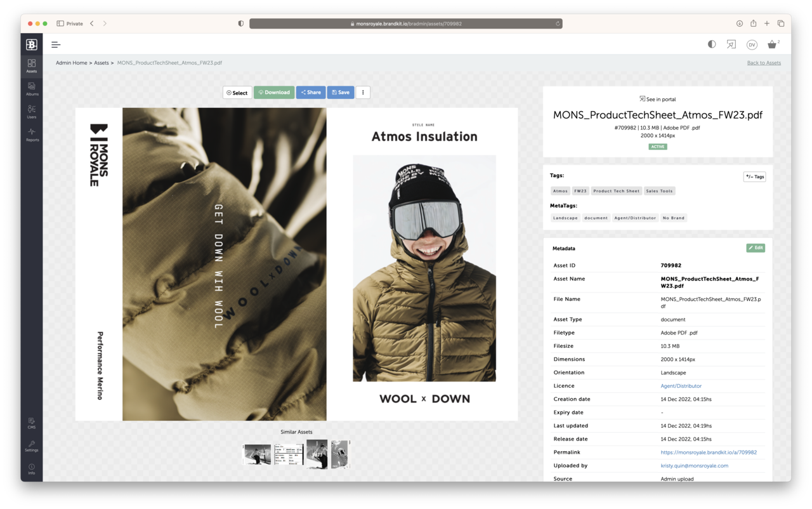Click the Info icon in sidebar
The height and width of the screenshot is (509, 812).
click(32, 468)
